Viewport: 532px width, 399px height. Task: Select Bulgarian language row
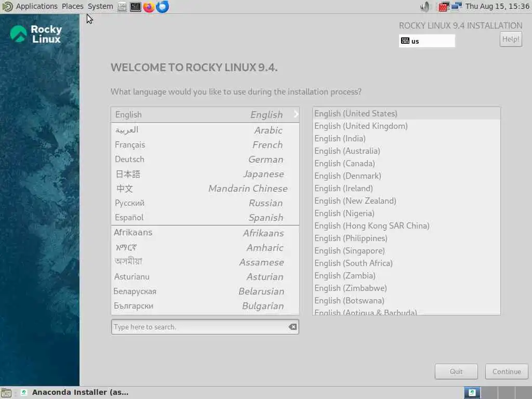(x=205, y=306)
